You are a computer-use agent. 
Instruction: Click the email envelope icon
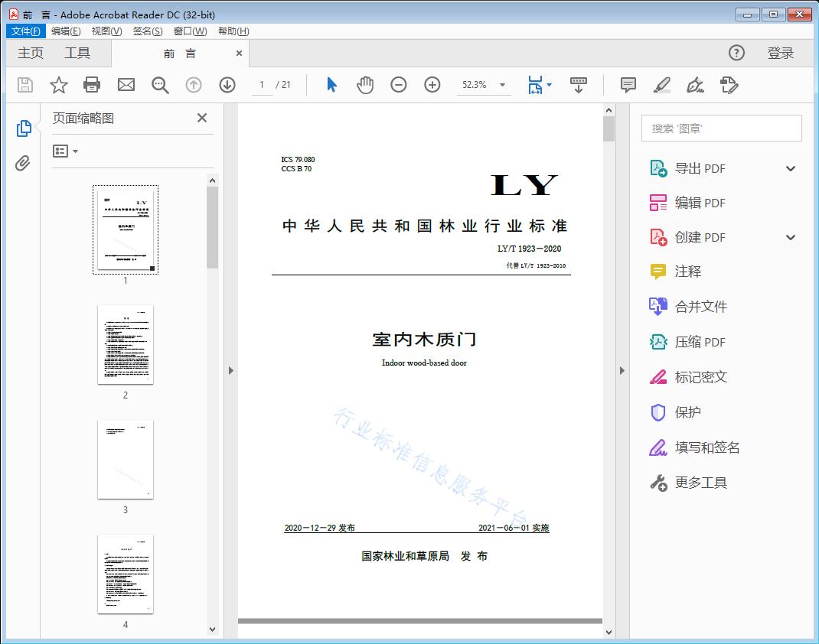[126, 85]
